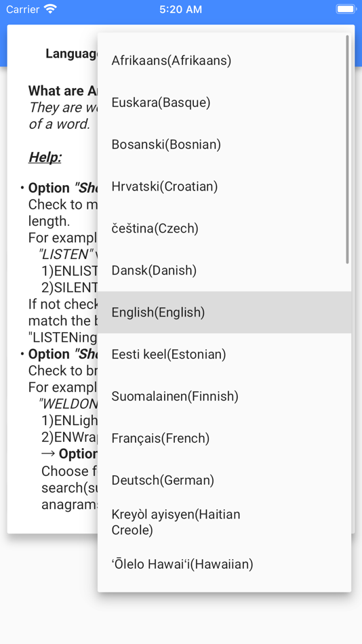Select Afrikaans(Afrikaans) from the language list
This screenshot has width=362, height=644.
[x=224, y=61]
